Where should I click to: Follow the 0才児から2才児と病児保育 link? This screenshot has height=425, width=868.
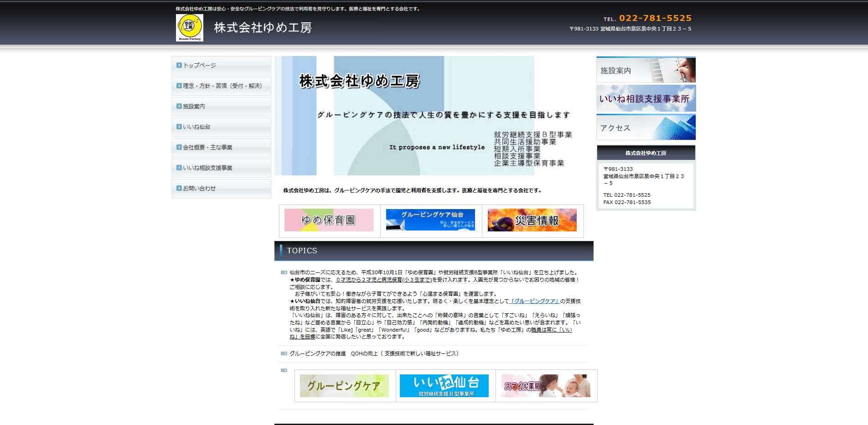[x=384, y=280]
